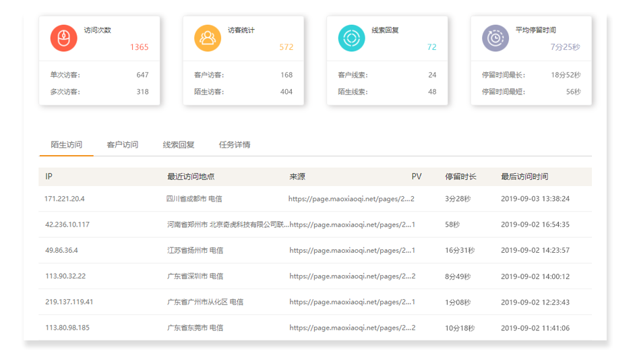This screenshot has width=635, height=364.
Task: Click location 四川省成都市 电信
Action: [x=194, y=199]
